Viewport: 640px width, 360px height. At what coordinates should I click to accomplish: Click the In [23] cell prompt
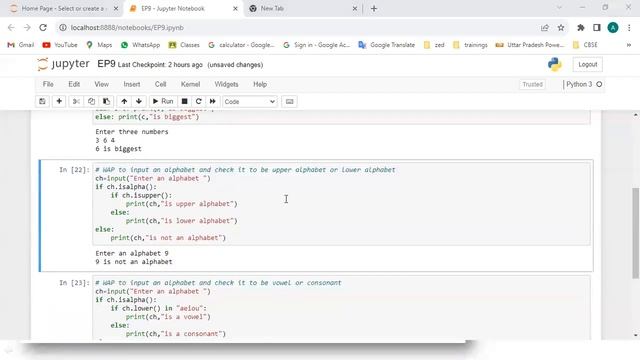click(74, 283)
